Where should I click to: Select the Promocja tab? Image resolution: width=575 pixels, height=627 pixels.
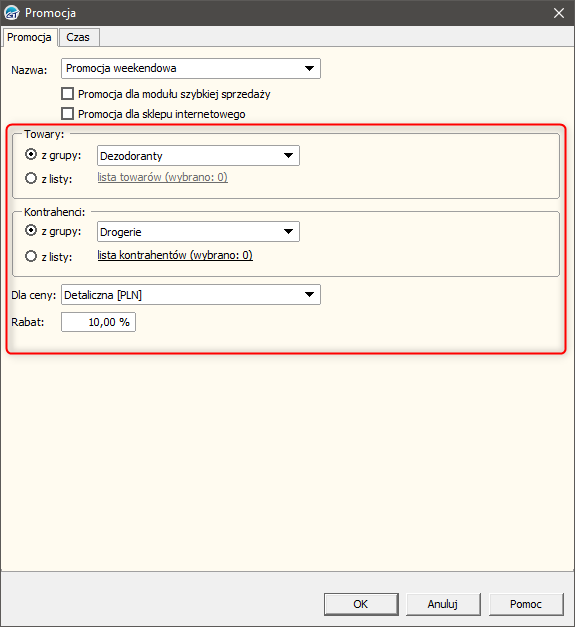[x=29, y=37]
